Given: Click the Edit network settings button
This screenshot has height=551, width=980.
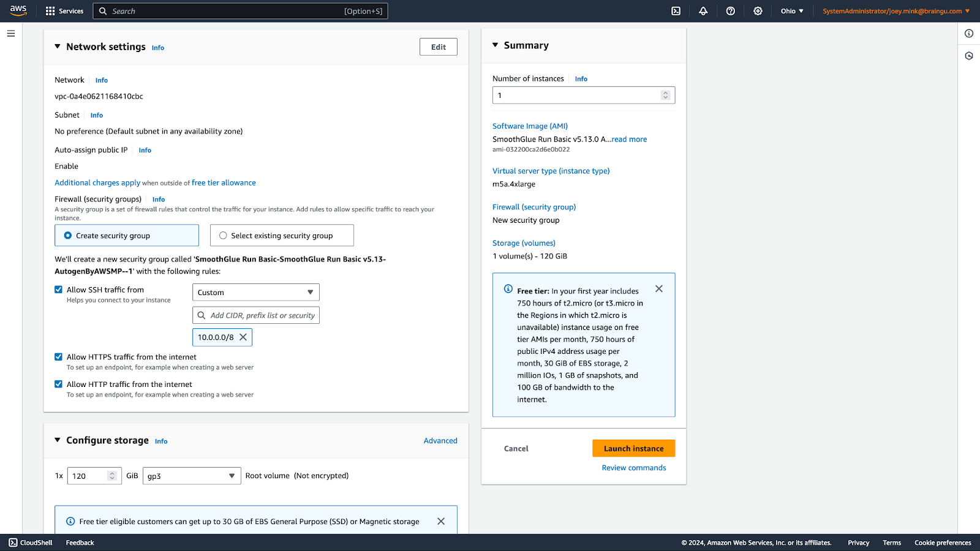Looking at the screenshot, I should click(439, 47).
